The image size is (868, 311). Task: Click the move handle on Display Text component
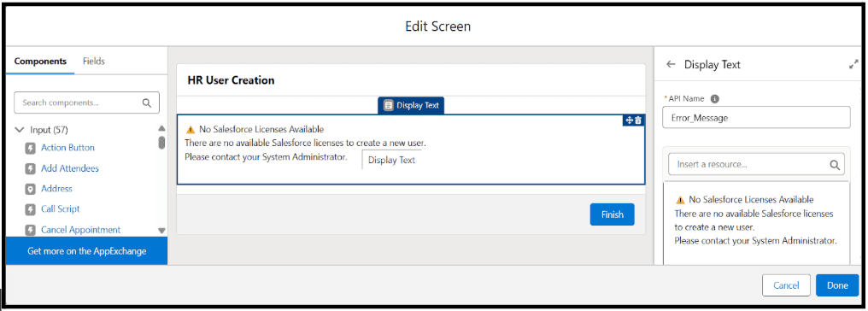point(629,120)
